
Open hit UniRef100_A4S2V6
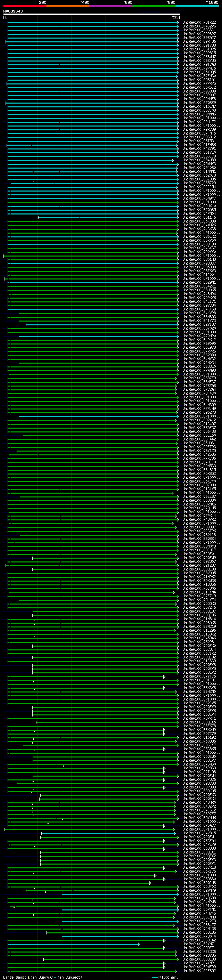coord(199,26)
